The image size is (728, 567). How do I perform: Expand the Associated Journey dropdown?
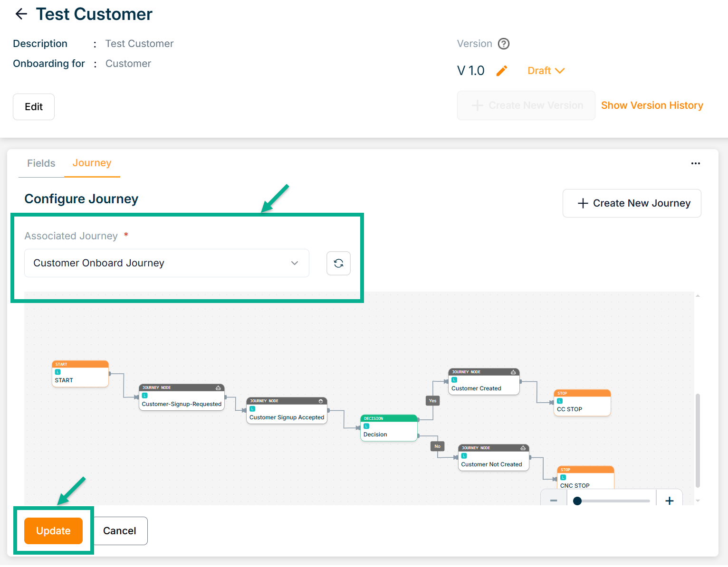[x=166, y=263]
